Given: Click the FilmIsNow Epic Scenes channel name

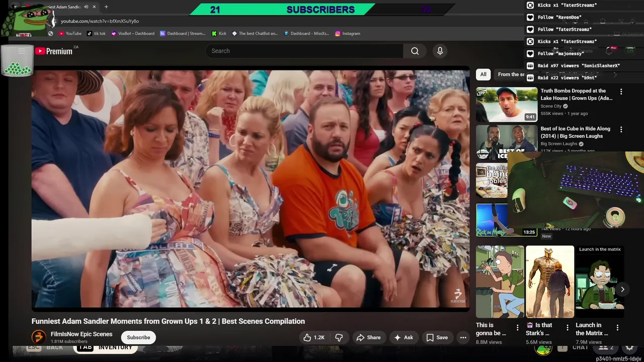Looking at the screenshot, I should (x=82, y=334).
